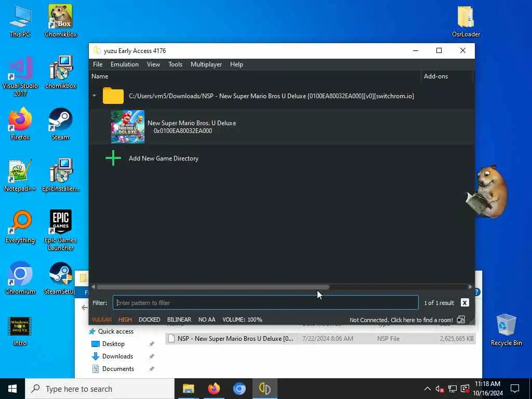Viewport: 532px width, 399px height.
Task: Click the hamster reading book desktop widget
Action: click(487, 192)
